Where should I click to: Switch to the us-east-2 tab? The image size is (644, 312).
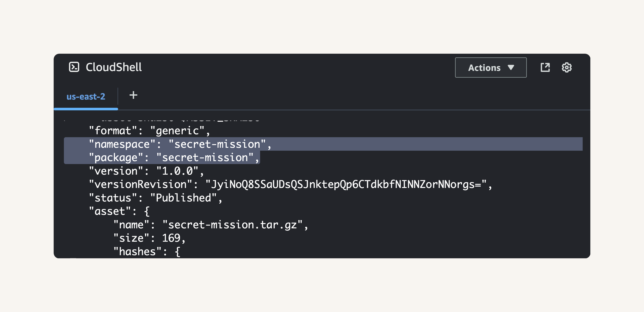86,97
